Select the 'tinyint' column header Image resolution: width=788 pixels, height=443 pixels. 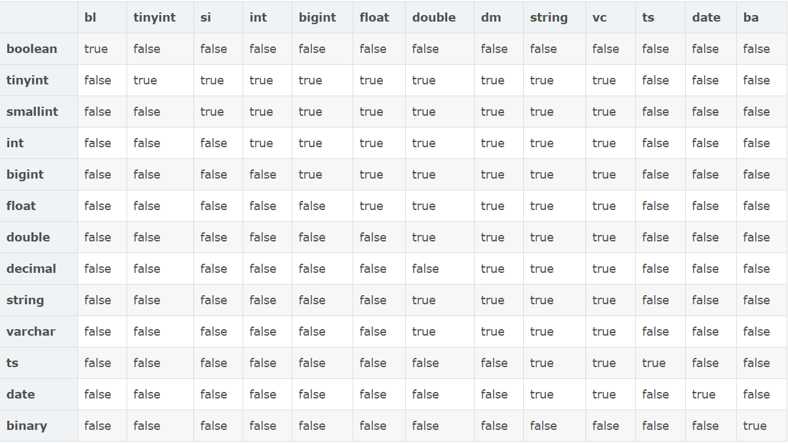pos(154,18)
